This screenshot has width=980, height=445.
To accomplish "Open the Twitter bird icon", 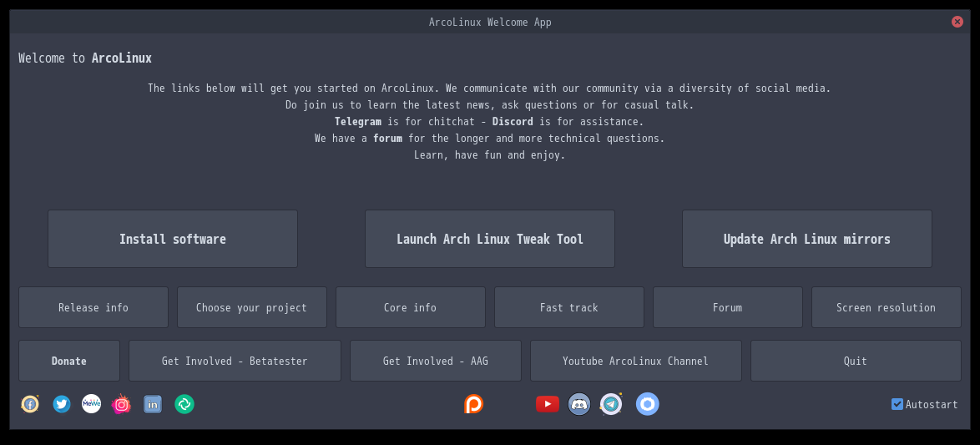I will (x=61, y=404).
